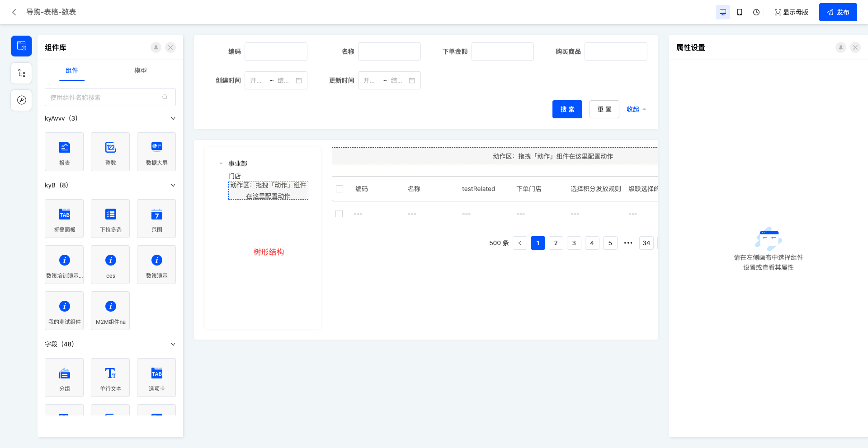Switch to the 模型 tab
This screenshot has height=448, width=868.
(x=141, y=71)
